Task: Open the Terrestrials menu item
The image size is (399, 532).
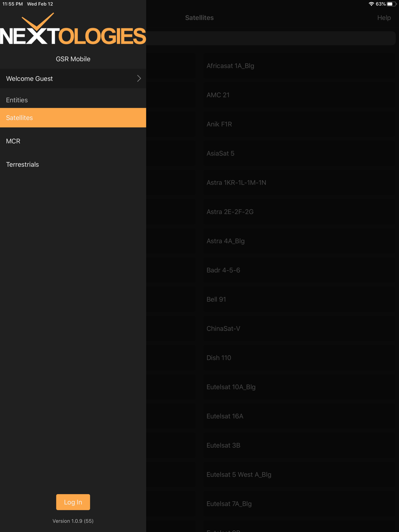Action: [x=73, y=164]
